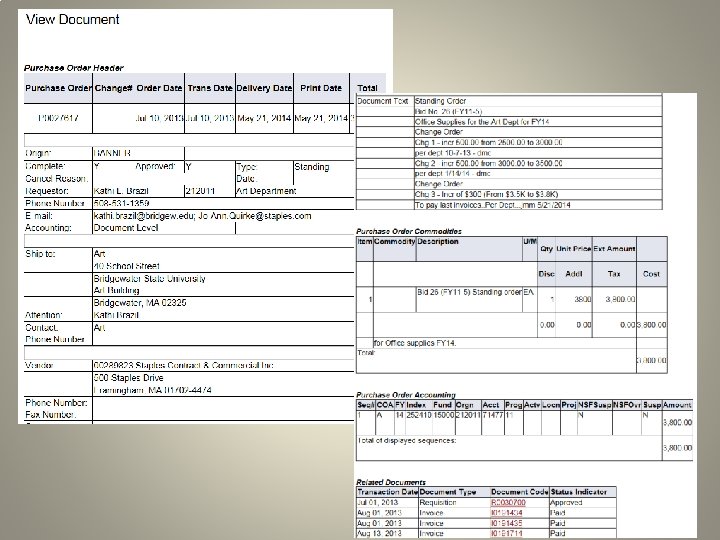Click 'Office Supplies for the Art Dept for FY14'
Image resolution: width=720 pixels, height=540 pixels.
482,122
